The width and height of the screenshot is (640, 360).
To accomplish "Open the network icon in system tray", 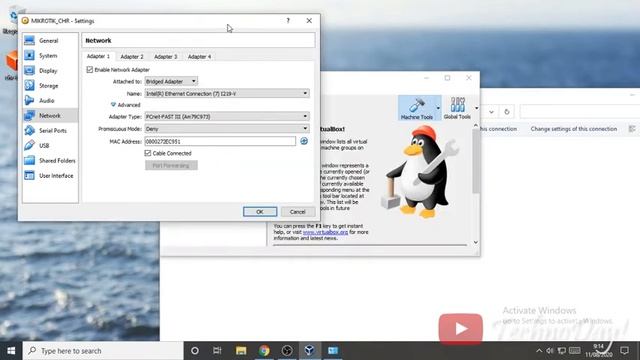I will (x=562, y=351).
